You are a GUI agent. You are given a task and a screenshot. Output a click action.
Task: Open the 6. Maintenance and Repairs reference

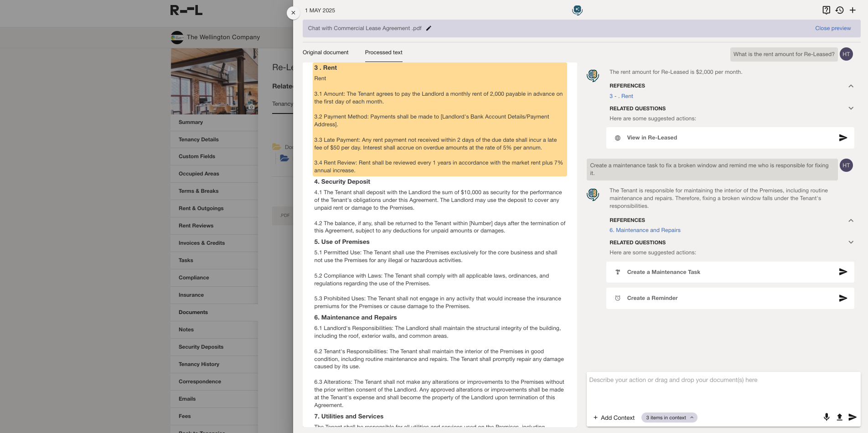tap(645, 230)
